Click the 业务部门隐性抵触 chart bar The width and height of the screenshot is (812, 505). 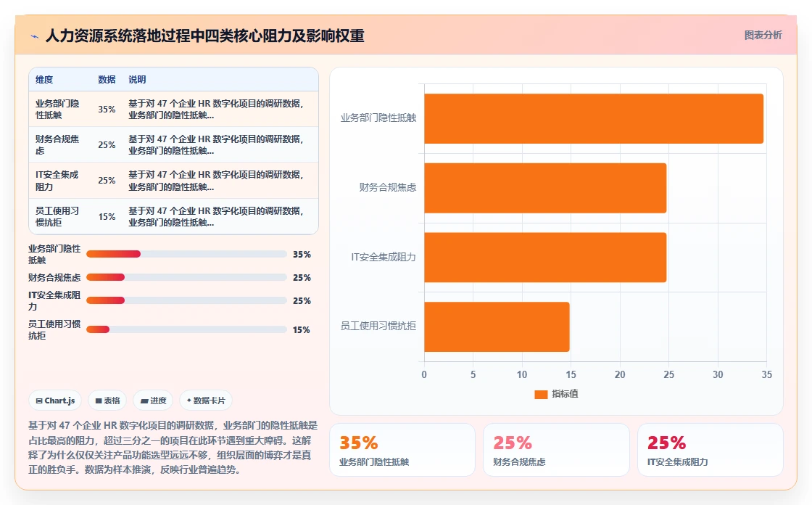pyautogui.click(x=594, y=119)
